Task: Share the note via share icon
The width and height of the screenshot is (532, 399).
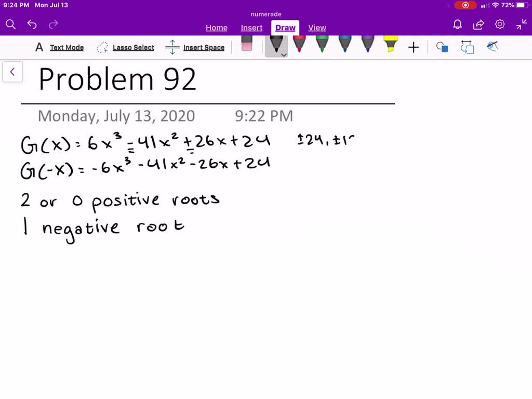Action: 478,24
